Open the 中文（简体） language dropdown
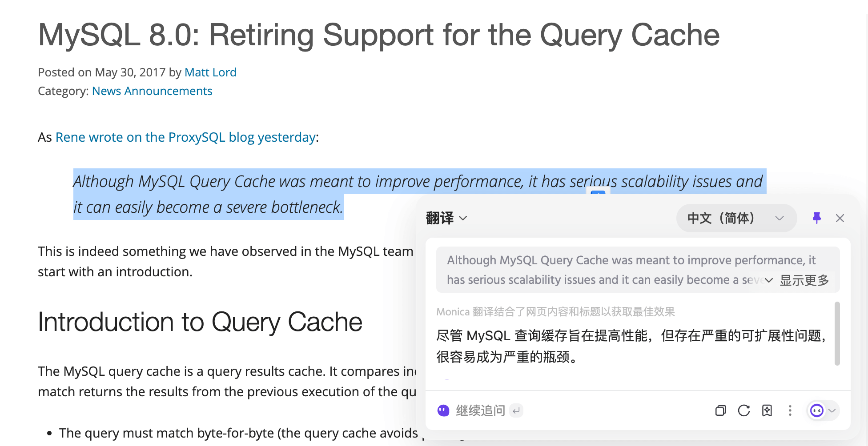 [x=736, y=218]
